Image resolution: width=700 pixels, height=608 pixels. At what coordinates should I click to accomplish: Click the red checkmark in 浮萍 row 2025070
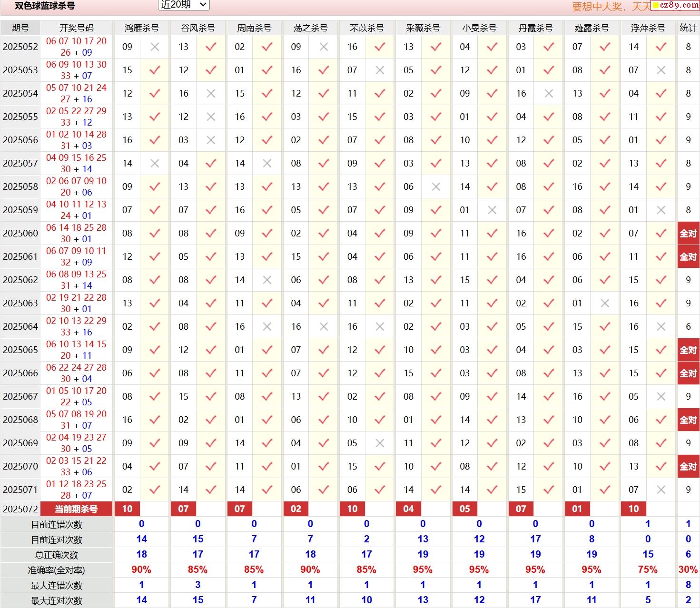point(661,466)
